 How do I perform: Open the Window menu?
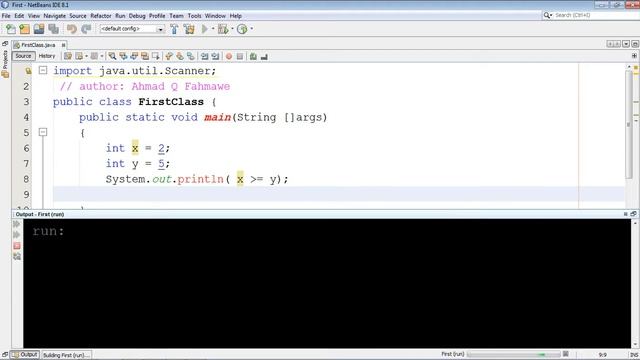pos(215,16)
